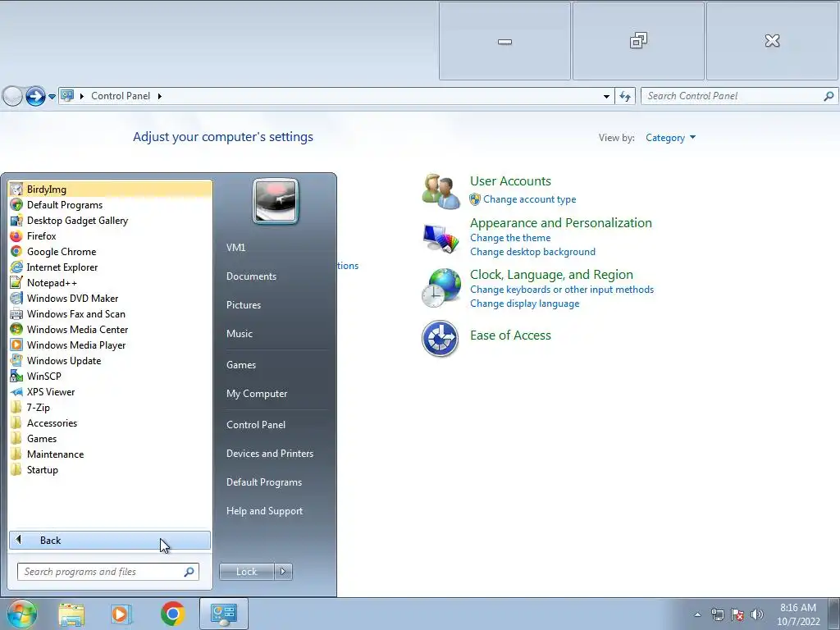The height and width of the screenshot is (630, 840).
Task: Click the Refresh button beside the address bar
Action: [x=624, y=97]
